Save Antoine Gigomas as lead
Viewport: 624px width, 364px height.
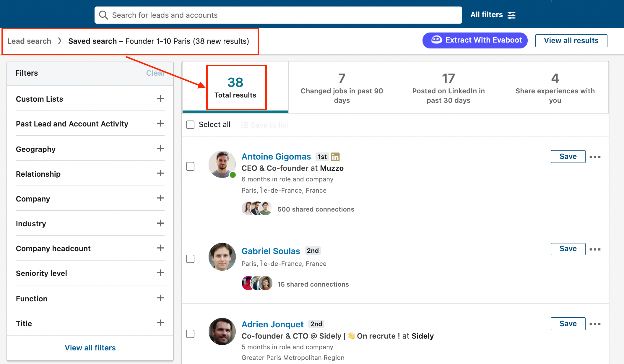click(x=568, y=157)
